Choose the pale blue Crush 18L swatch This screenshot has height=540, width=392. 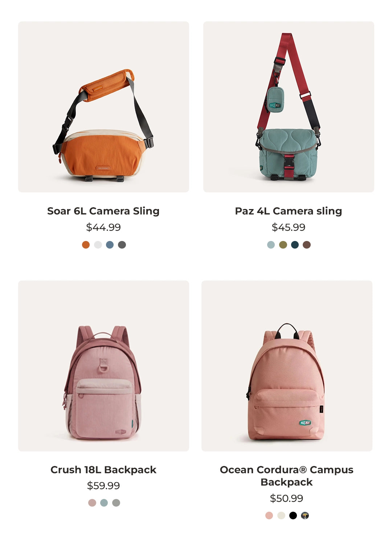[104, 503]
